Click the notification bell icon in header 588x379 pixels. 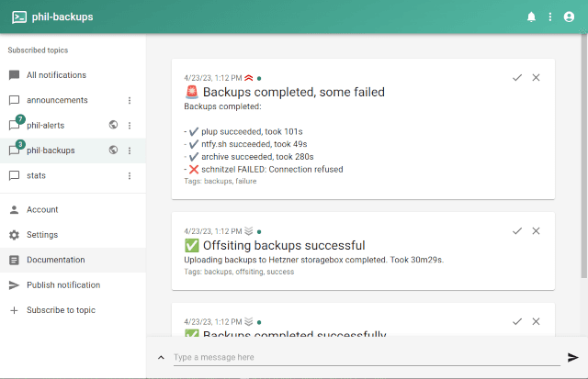pos(531,17)
